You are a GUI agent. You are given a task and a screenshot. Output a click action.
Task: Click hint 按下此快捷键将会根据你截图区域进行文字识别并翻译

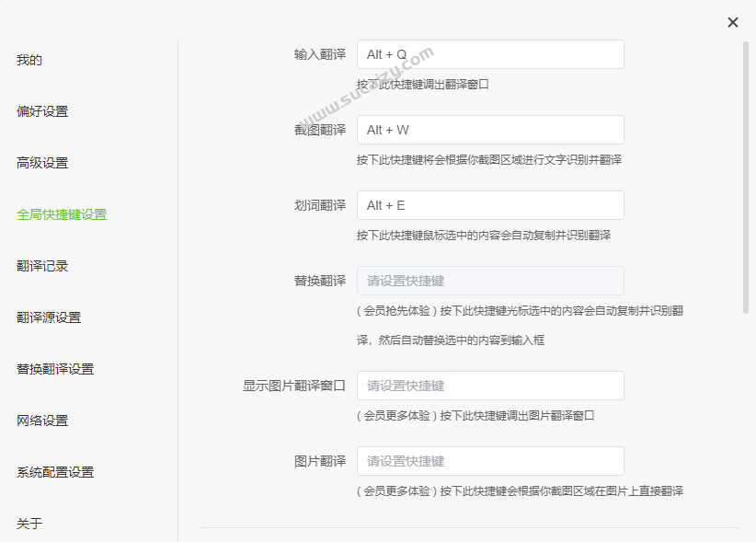point(489,159)
